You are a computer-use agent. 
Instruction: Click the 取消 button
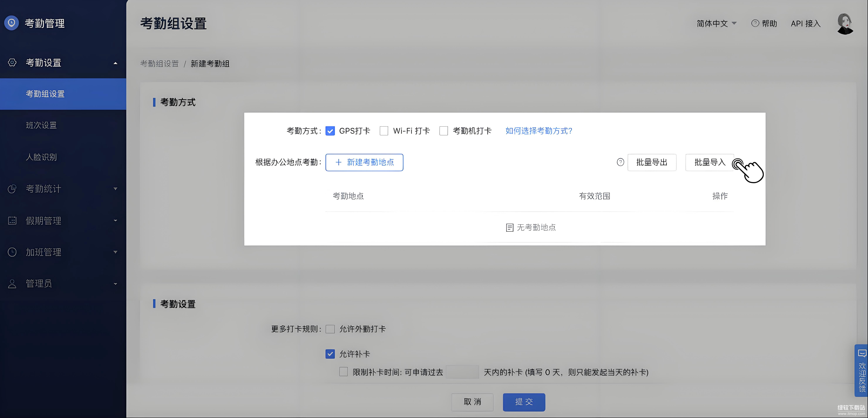point(472,402)
